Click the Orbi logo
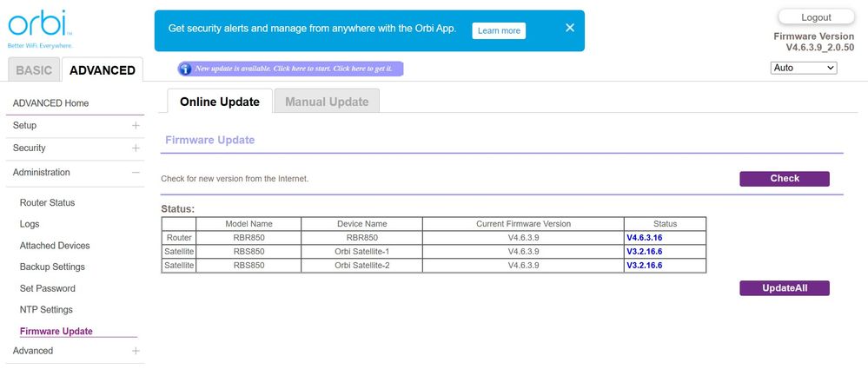 coord(38,26)
